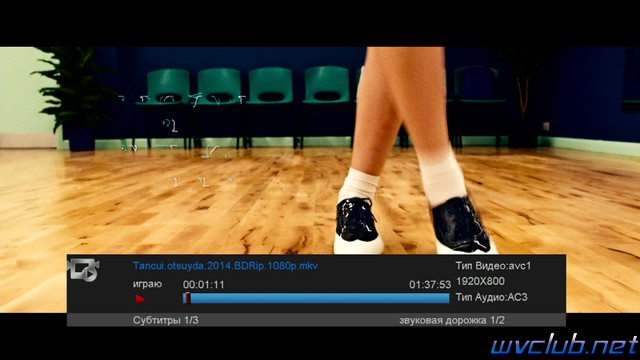Open the wvclub.net watermark link

pyautogui.click(x=564, y=345)
